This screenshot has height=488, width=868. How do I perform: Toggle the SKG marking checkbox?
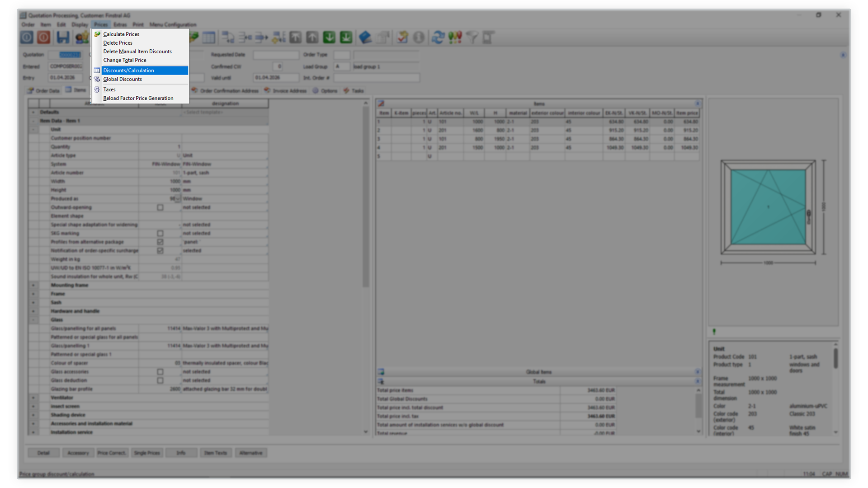(160, 234)
